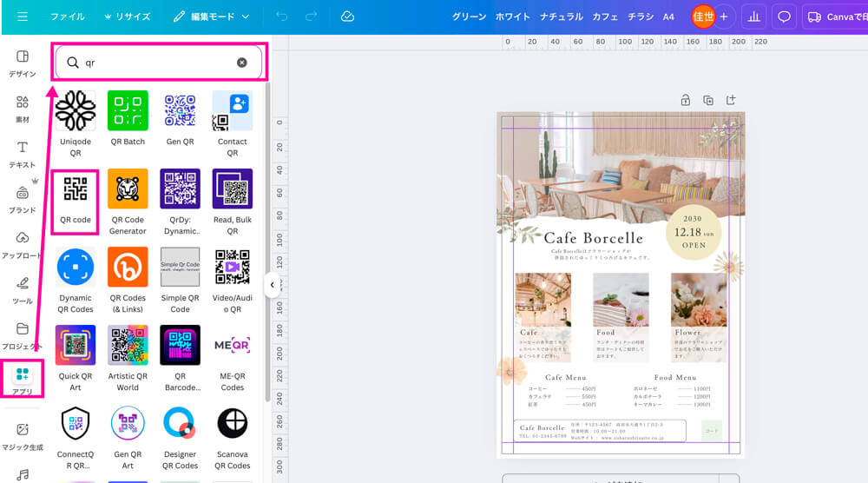Click the app search input field
868x483 pixels.
pos(156,63)
